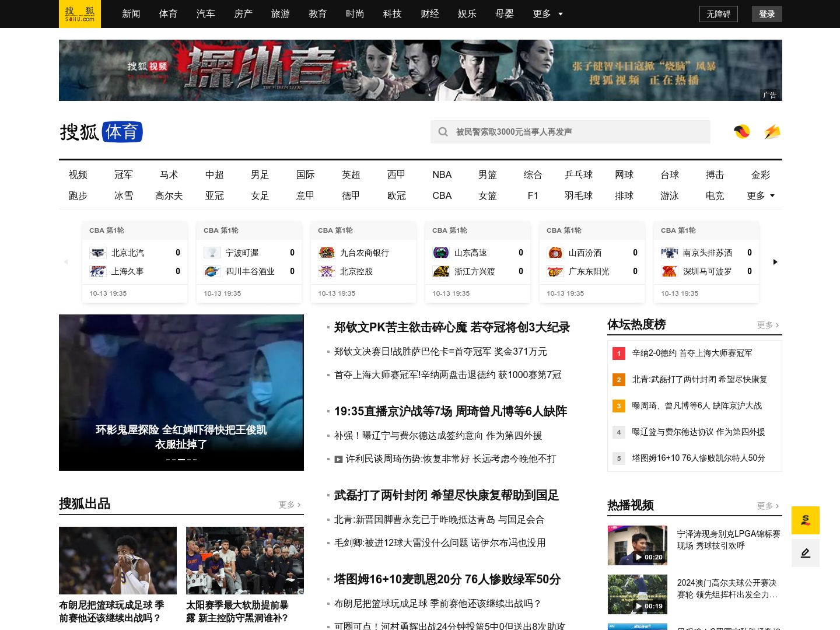The width and height of the screenshot is (840, 630).
Task: Open 新闻 in top navigation bar
Action: (131, 14)
